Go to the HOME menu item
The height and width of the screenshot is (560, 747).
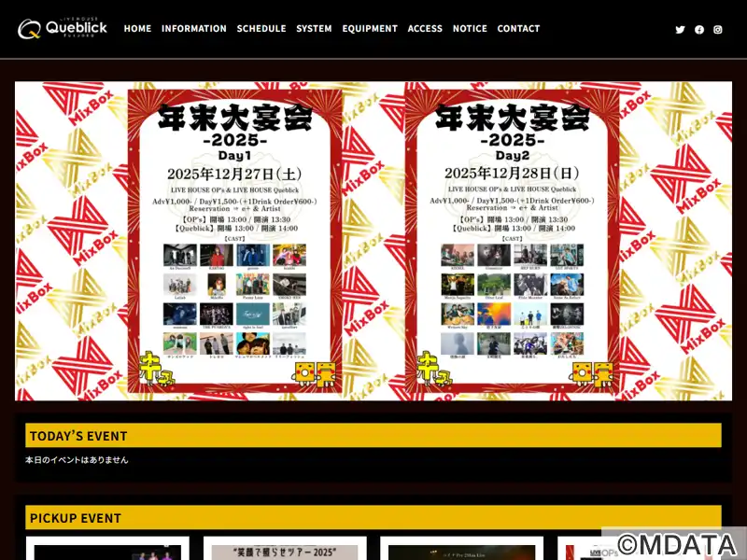137,29
